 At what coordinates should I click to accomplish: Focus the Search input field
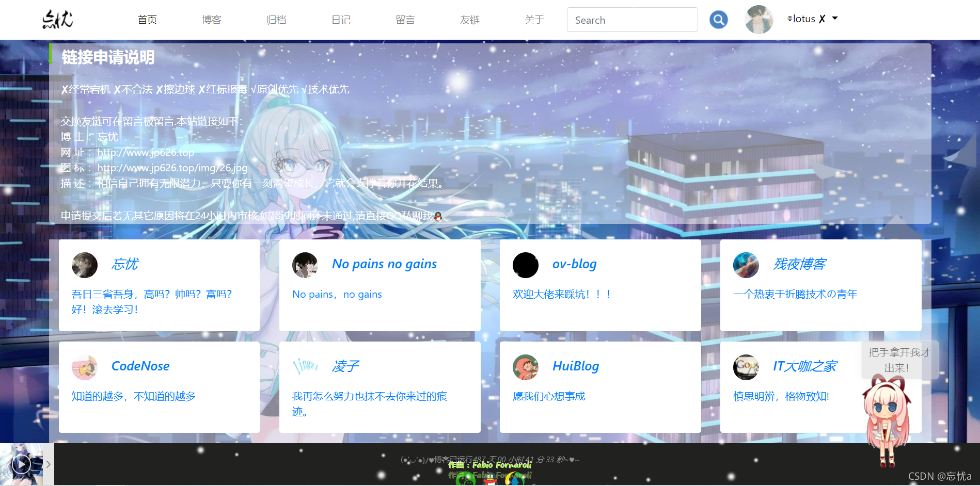632,20
